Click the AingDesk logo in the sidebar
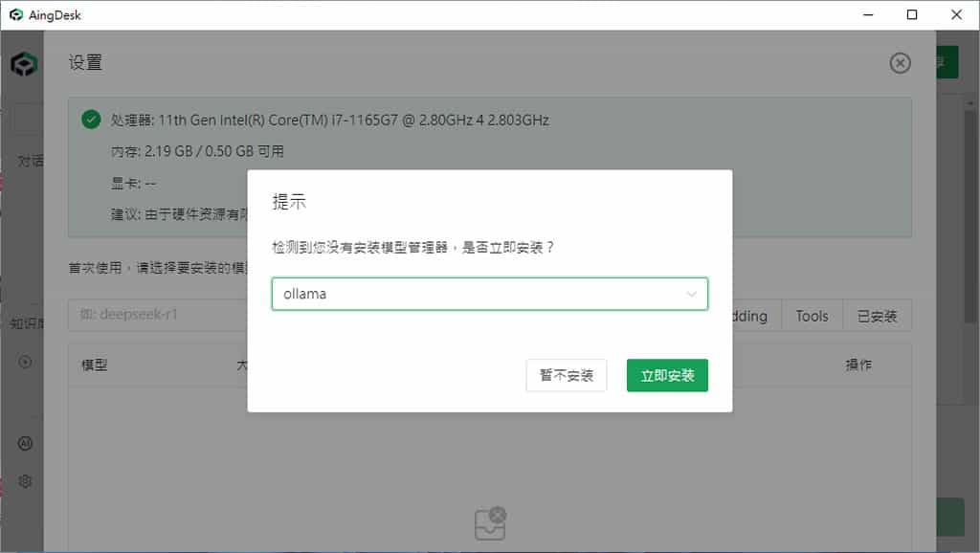 pyautogui.click(x=24, y=64)
